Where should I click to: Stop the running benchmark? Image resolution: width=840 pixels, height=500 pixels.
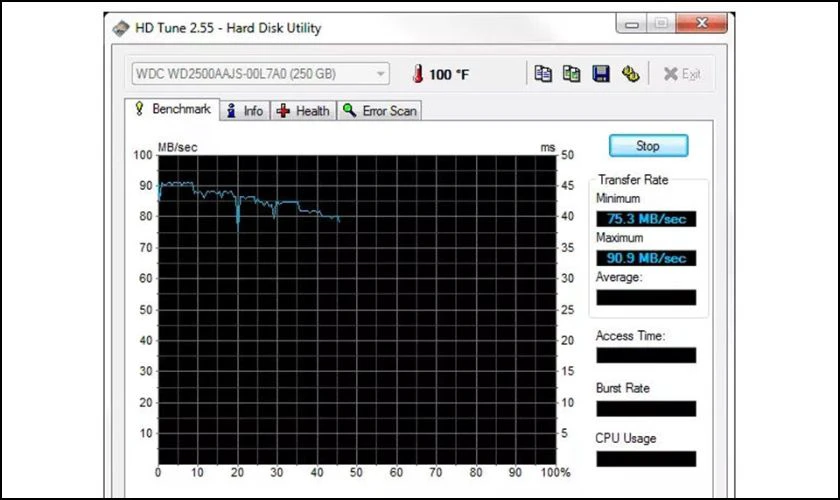point(648,146)
